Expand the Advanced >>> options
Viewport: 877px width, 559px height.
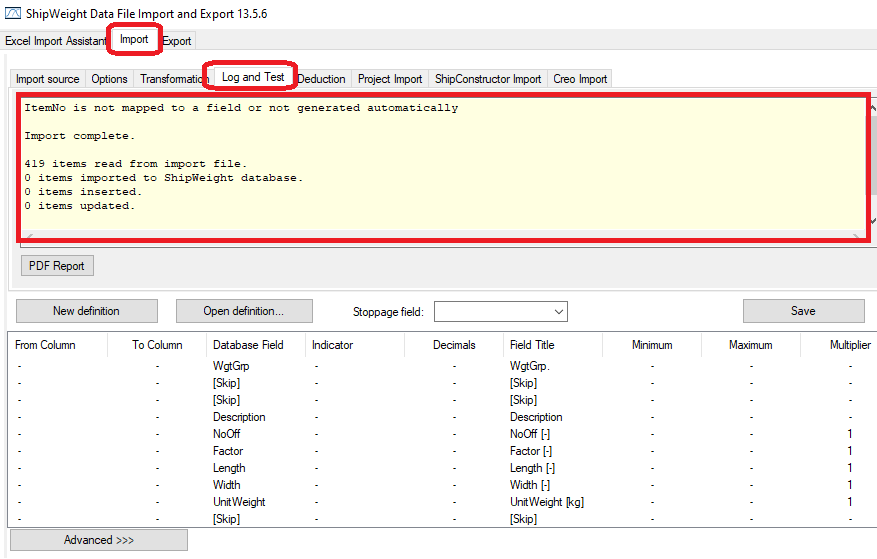pos(99,540)
